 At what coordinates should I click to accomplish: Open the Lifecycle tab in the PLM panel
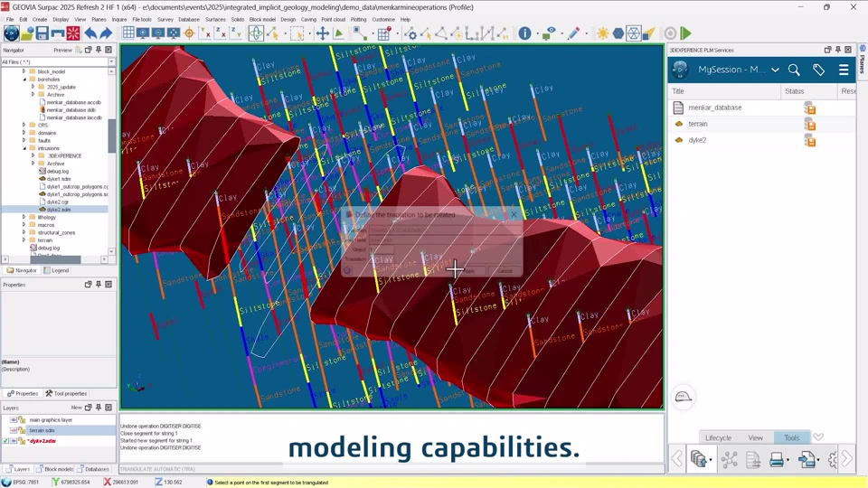(x=718, y=437)
